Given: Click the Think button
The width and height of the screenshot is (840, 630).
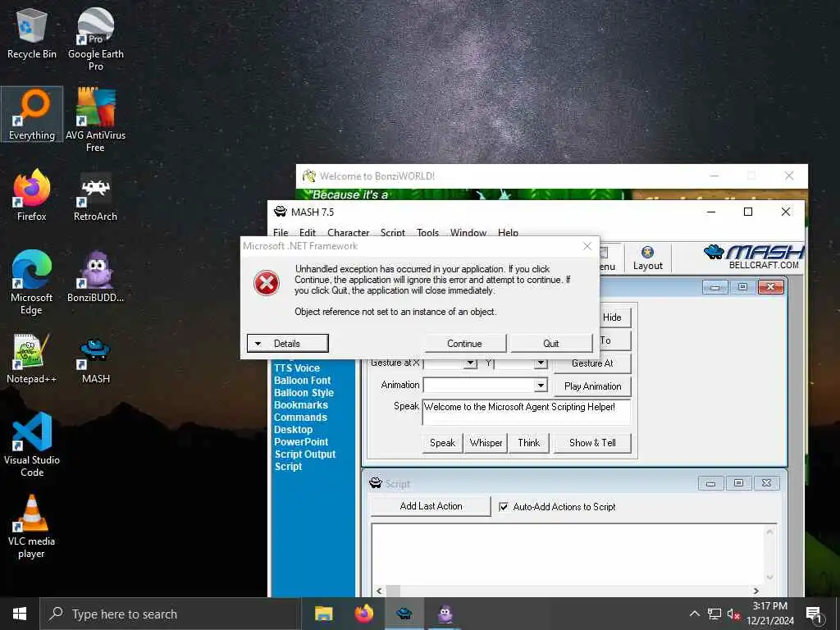Looking at the screenshot, I should coord(529,443).
